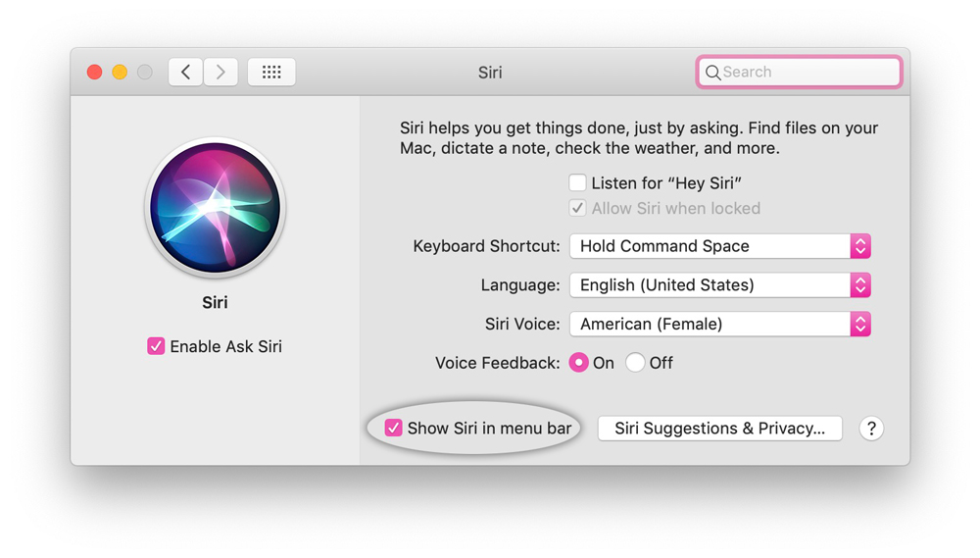This screenshot has height=558, width=980.
Task: Show all preferences with the grid icon
Action: click(x=271, y=72)
